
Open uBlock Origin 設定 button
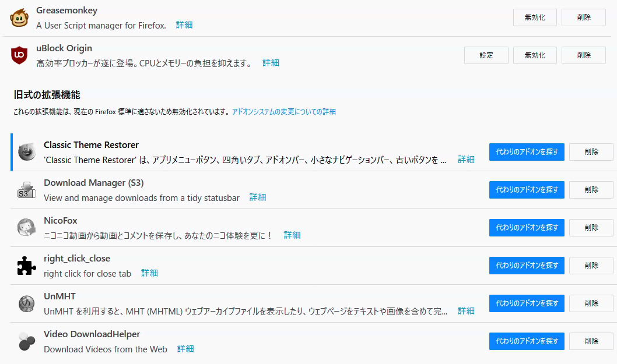click(x=486, y=55)
